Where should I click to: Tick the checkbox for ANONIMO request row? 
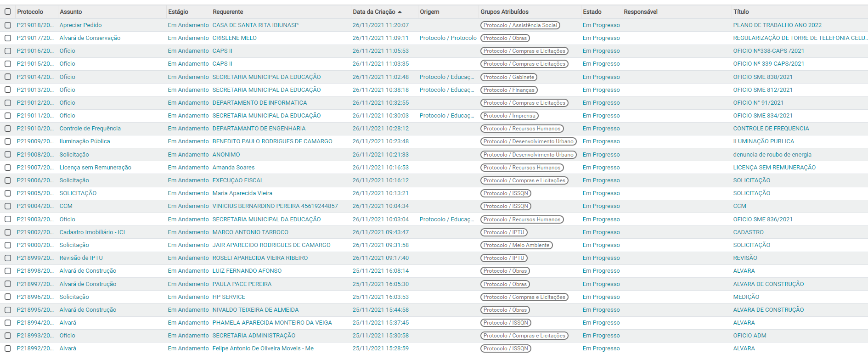(8, 155)
